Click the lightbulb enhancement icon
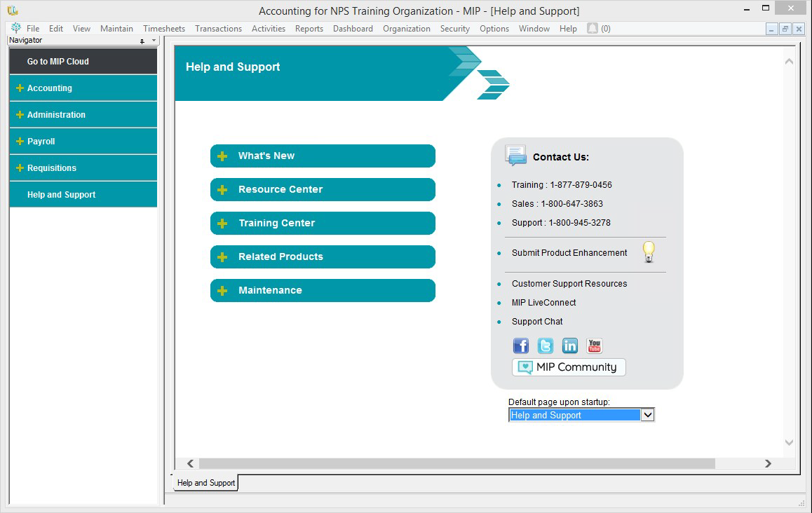The image size is (812, 513). point(649,252)
